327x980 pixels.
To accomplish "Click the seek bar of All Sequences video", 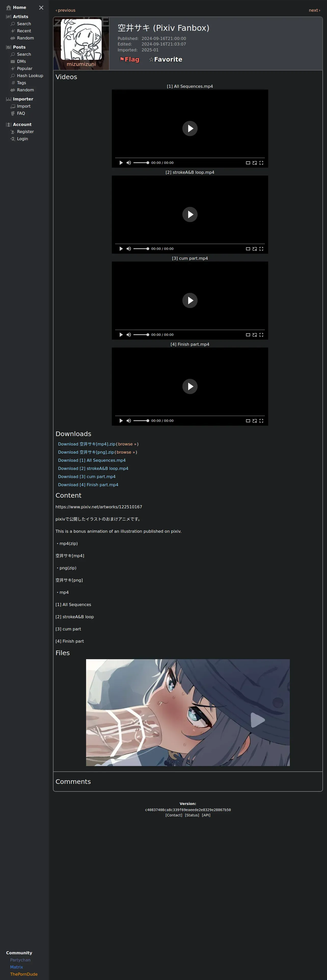I will tap(190, 158).
